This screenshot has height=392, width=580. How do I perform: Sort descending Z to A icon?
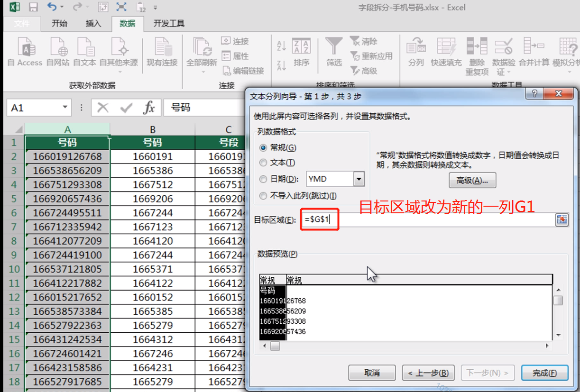coord(281,65)
